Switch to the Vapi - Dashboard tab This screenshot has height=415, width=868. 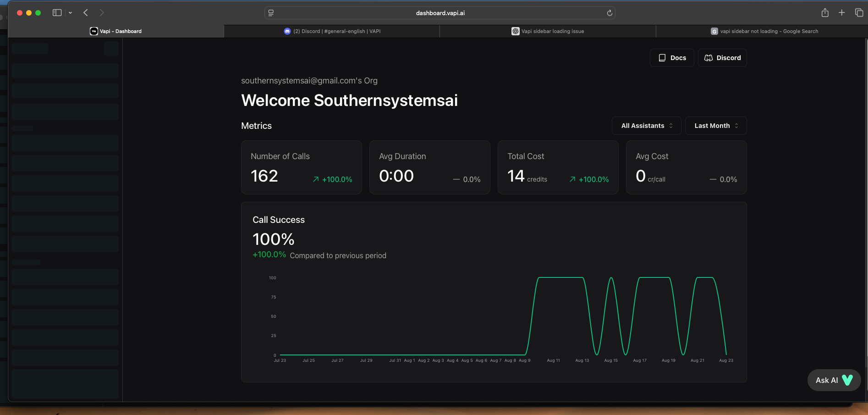[116, 31]
